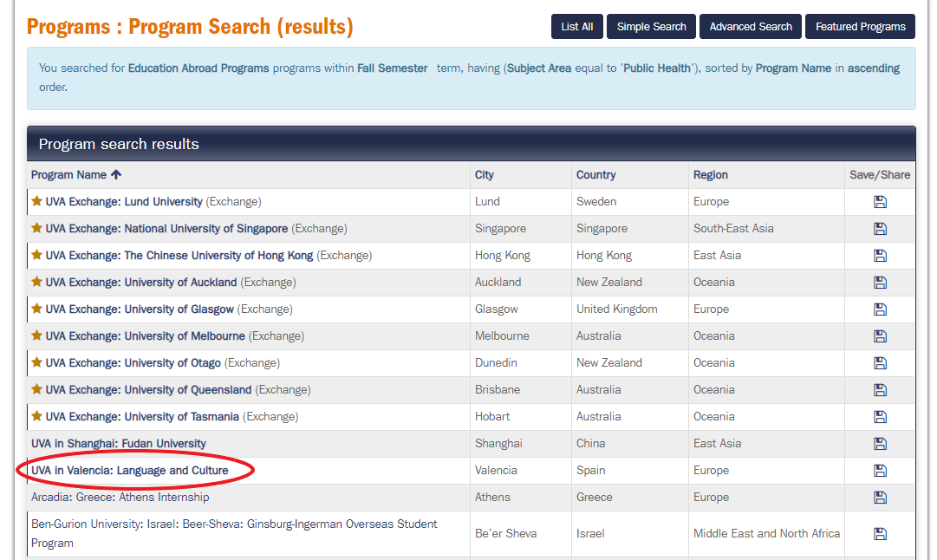Viewport: 937px width, 560px height.
Task: Open UVA Exchange: Lund University program
Action: [x=124, y=202]
